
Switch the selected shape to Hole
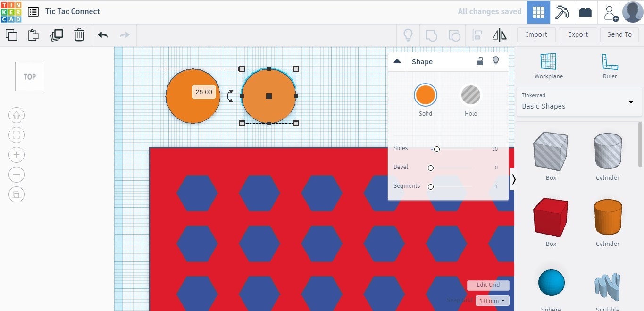click(x=470, y=94)
